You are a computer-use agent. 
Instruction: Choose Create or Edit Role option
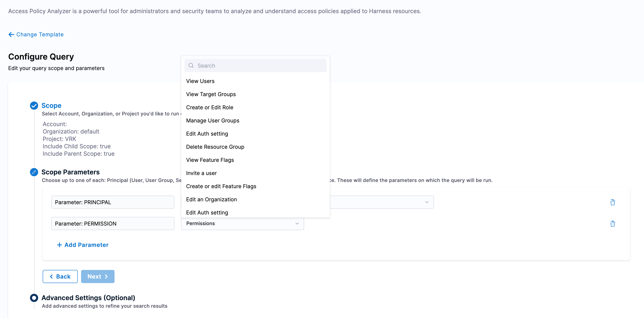(210, 107)
